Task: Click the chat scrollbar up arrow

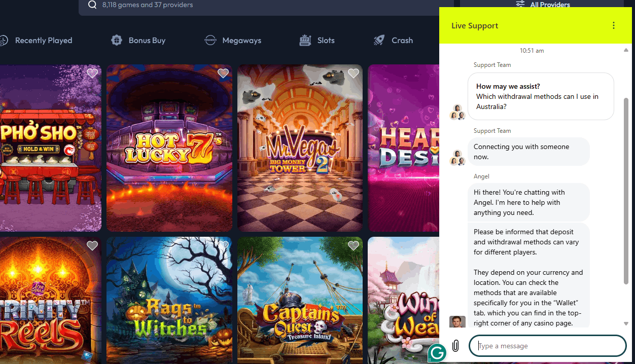Action: (x=626, y=50)
